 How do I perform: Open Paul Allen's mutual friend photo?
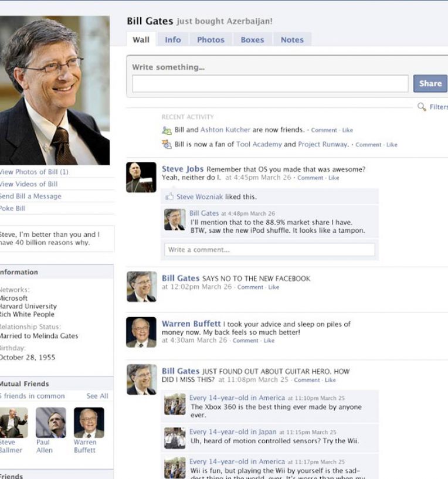51,423
